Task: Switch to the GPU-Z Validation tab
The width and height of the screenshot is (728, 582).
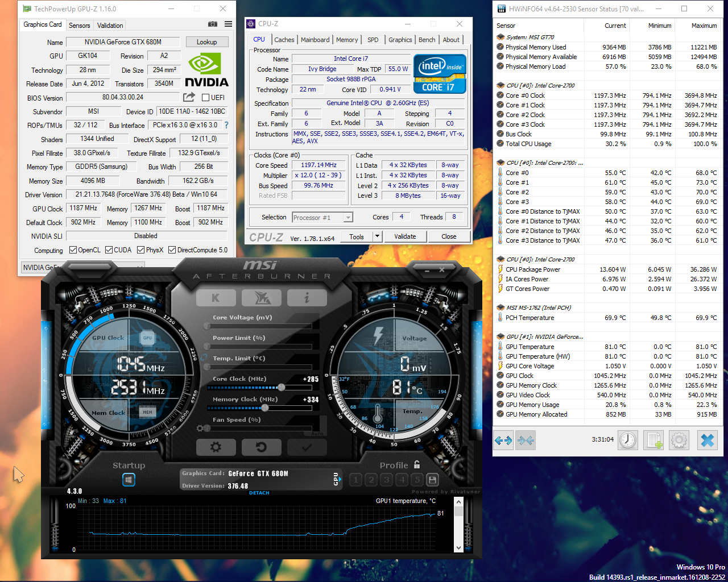Action: coord(110,26)
